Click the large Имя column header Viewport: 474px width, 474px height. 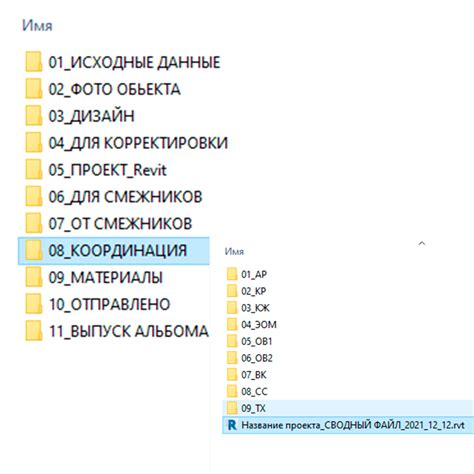tap(37, 26)
